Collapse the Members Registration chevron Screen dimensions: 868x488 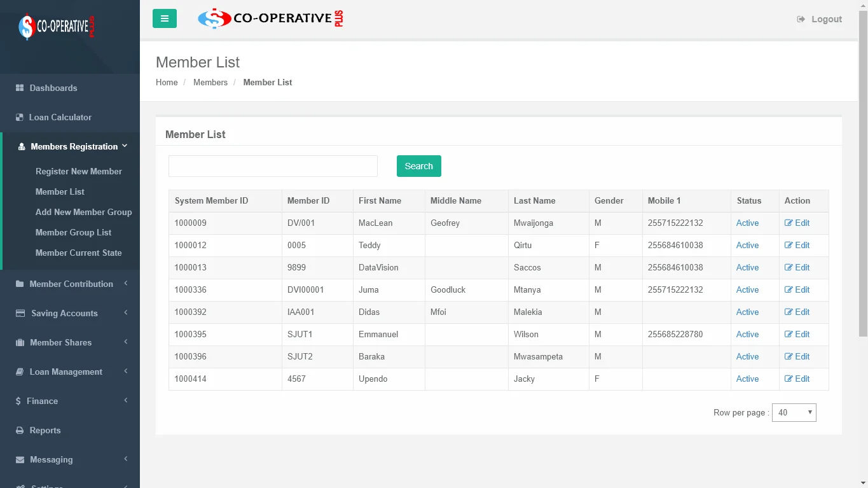coord(125,146)
